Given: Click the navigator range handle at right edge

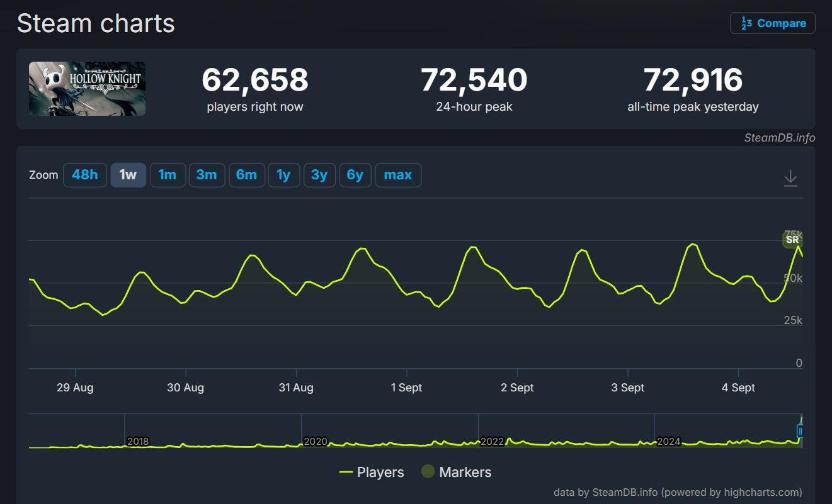Looking at the screenshot, I should pos(801,431).
